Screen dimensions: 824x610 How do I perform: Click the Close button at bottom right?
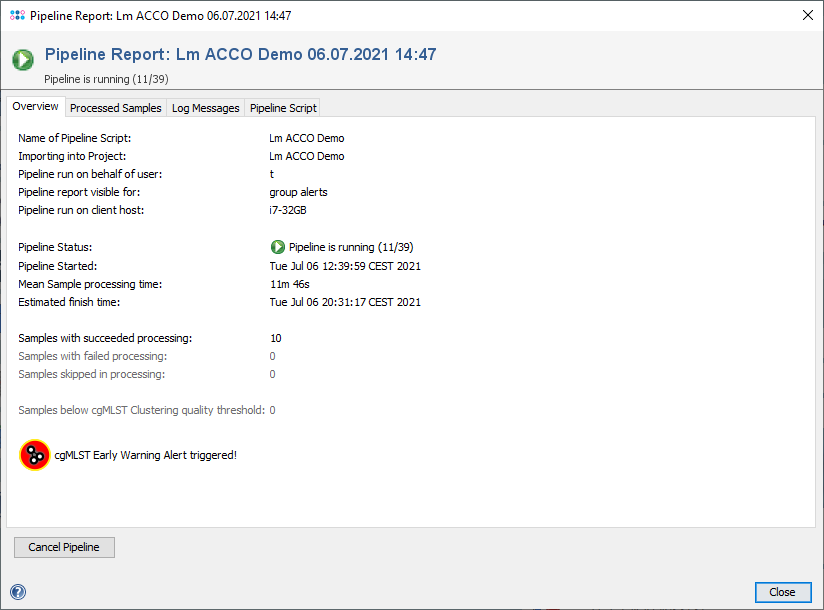point(782,592)
